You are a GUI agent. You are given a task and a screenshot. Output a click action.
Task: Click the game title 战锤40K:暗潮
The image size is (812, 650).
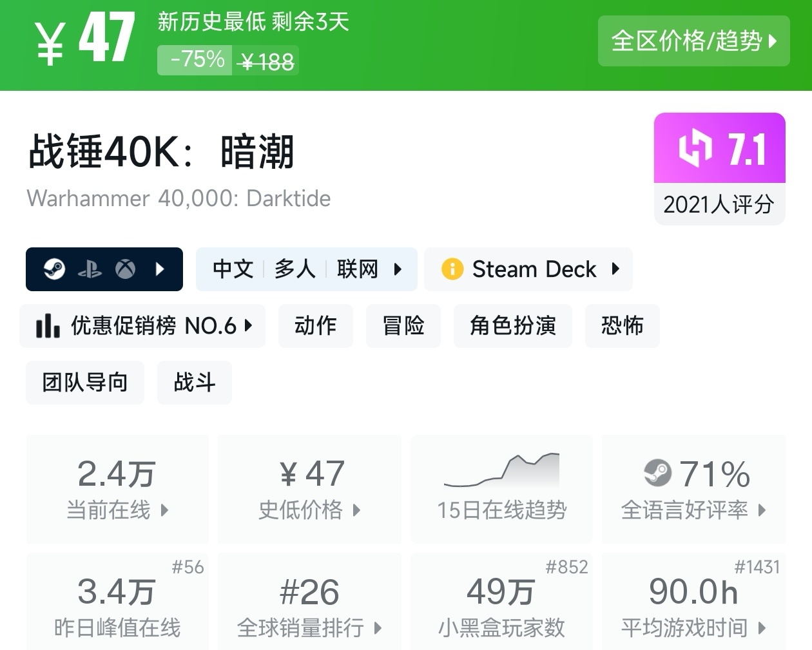click(161, 152)
